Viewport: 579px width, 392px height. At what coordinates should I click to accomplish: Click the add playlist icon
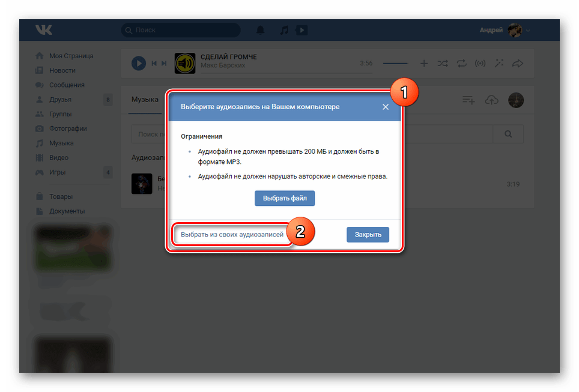click(x=468, y=100)
